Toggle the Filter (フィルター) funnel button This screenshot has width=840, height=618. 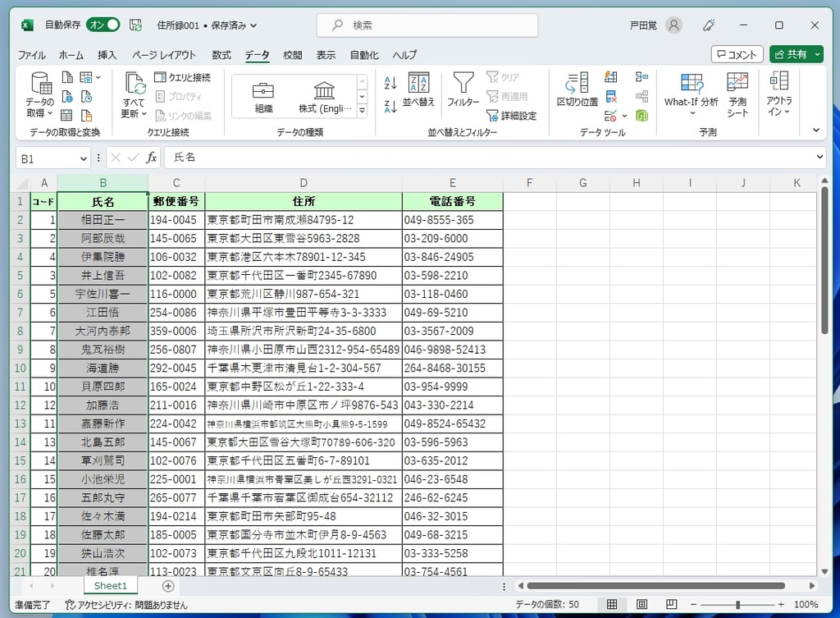(463, 89)
